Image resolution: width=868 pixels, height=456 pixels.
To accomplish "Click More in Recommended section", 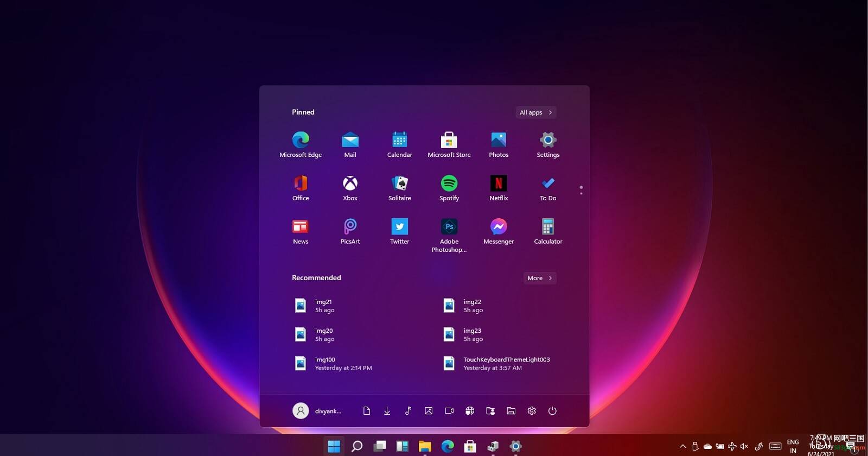I will [540, 278].
